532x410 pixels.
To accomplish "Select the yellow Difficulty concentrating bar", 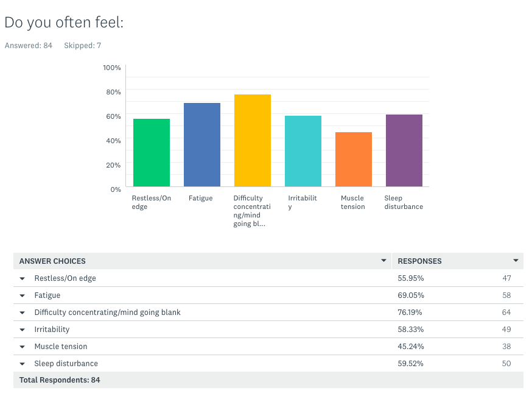I will click(x=253, y=140).
